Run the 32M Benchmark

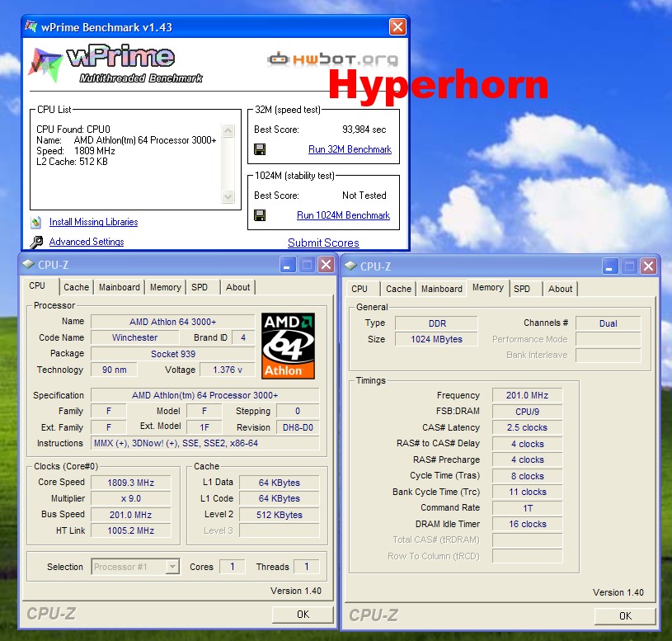click(350, 149)
